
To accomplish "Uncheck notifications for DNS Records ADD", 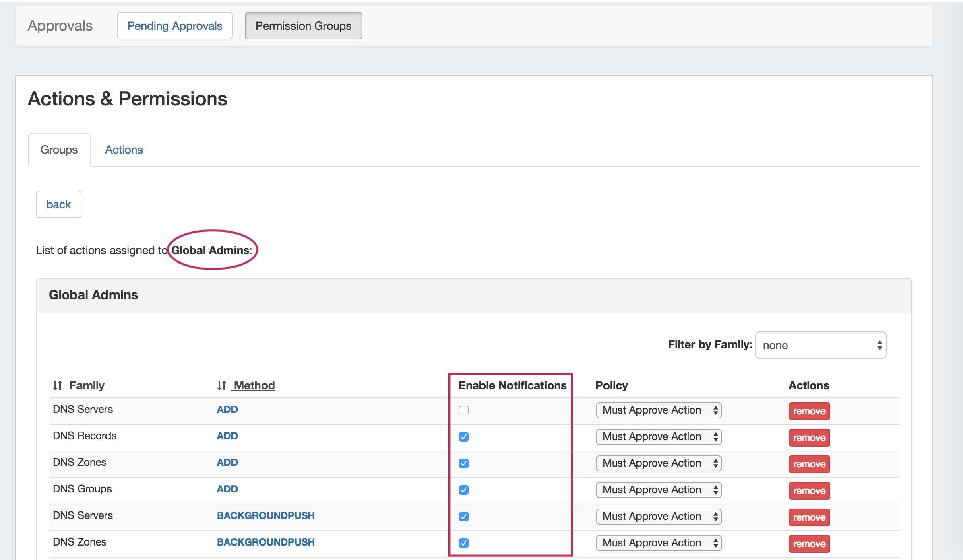I will (x=463, y=437).
